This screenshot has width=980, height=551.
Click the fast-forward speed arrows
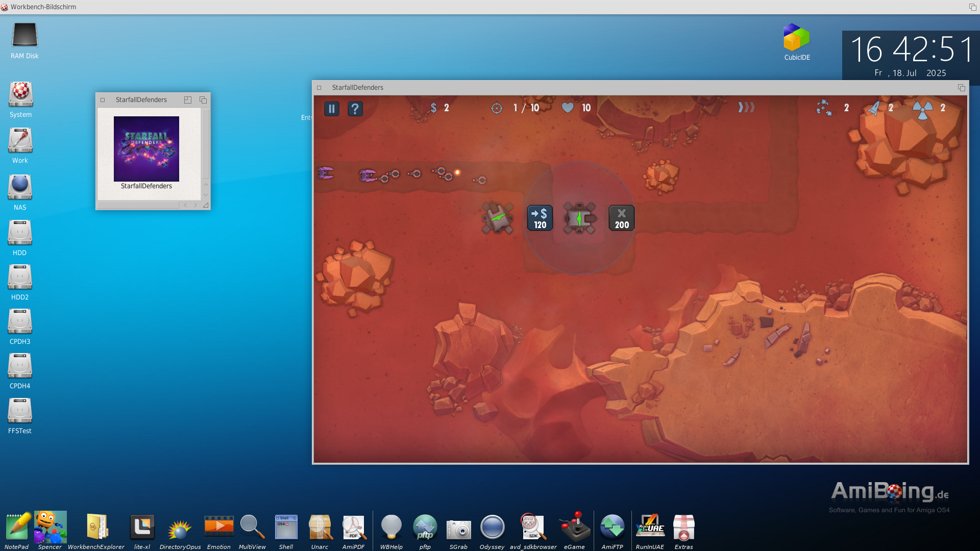point(746,107)
